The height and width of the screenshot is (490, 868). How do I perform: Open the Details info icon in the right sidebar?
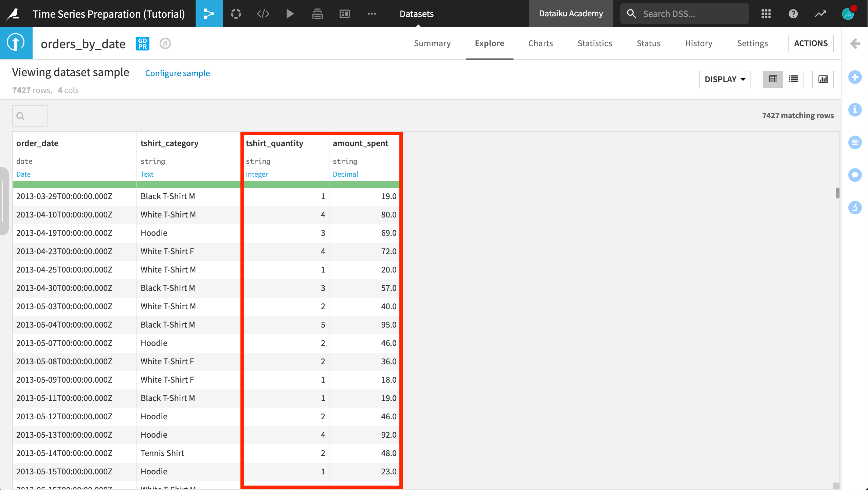(855, 110)
